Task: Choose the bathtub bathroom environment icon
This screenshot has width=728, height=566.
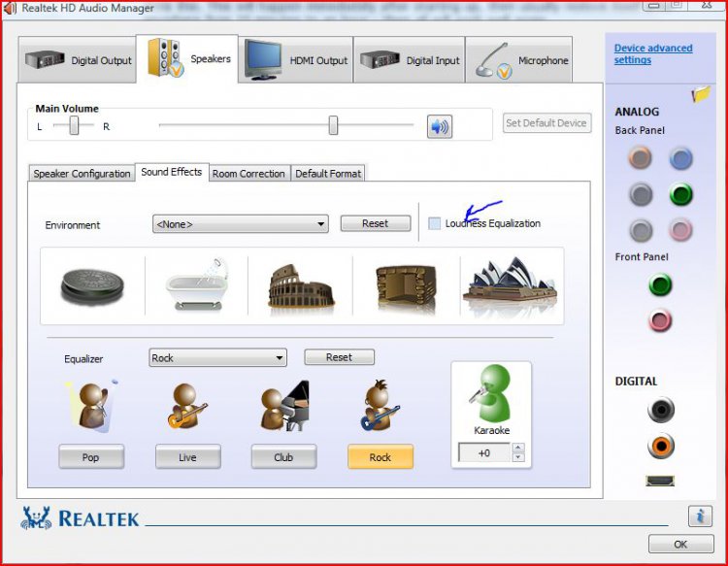Action: pyautogui.click(x=197, y=284)
